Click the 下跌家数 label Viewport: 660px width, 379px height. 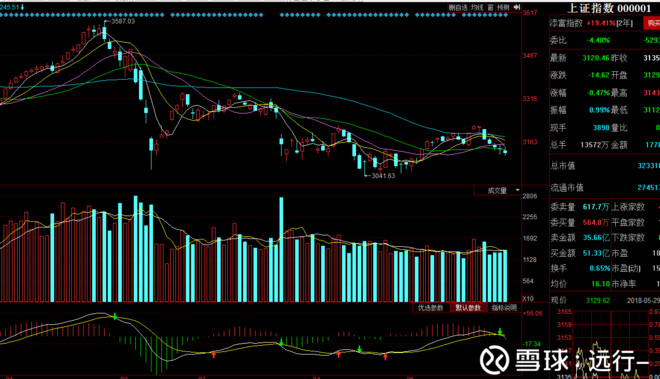point(628,238)
